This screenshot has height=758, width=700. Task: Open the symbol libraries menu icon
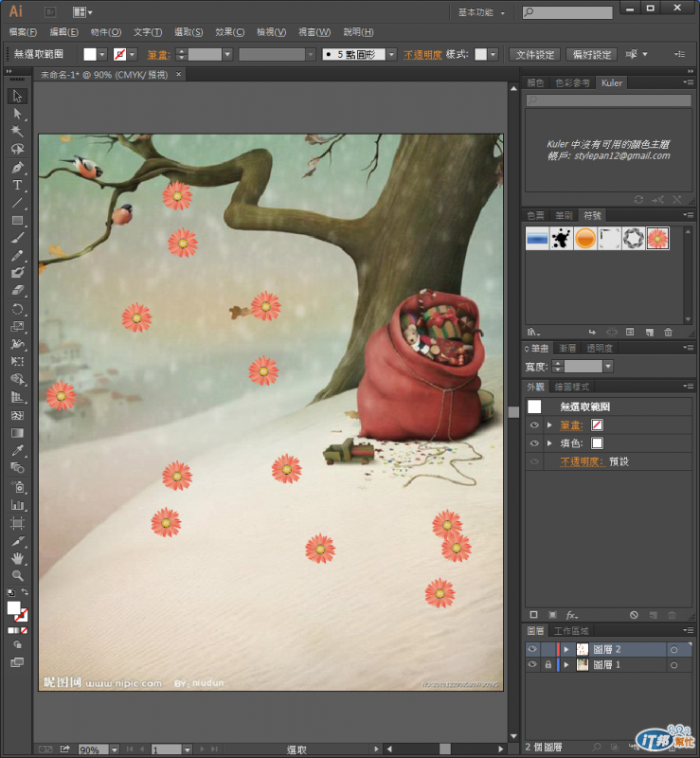coord(533,333)
